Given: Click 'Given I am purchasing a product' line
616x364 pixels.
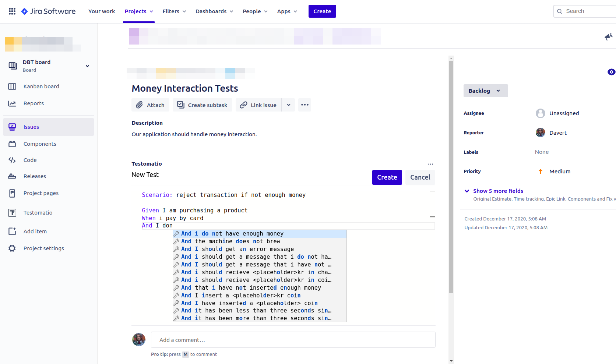Looking at the screenshot, I should click(x=194, y=211).
